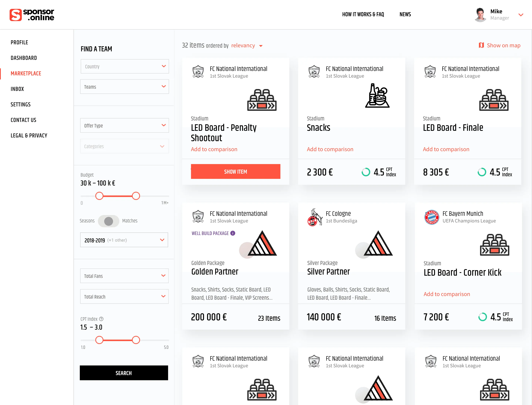
Task: Open How It Works & FAQ
Action: pos(363,14)
